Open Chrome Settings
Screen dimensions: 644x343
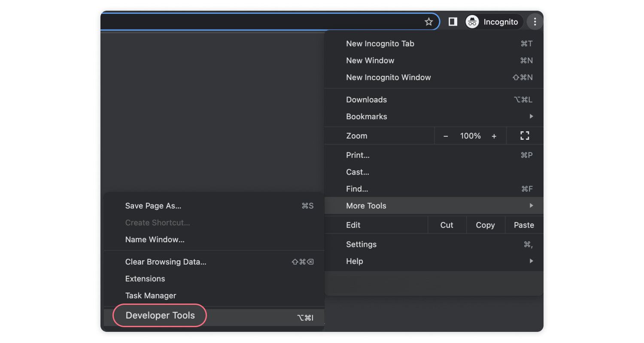pos(361,244)
